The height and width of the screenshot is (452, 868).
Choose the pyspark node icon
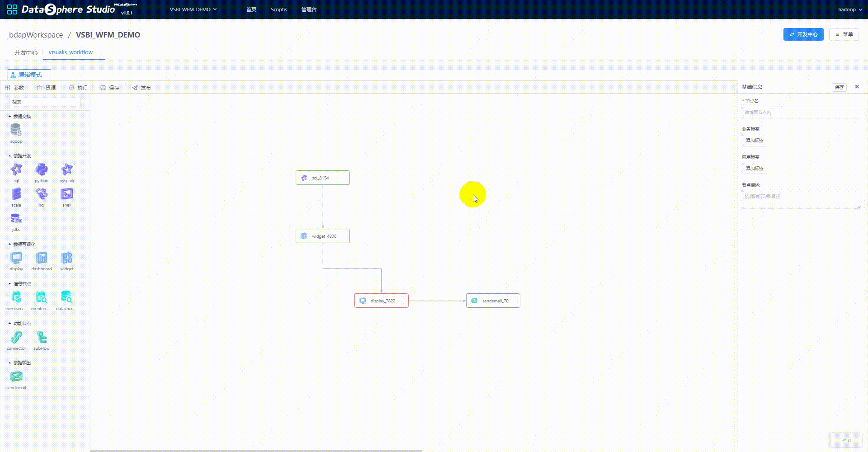(67, 169)
